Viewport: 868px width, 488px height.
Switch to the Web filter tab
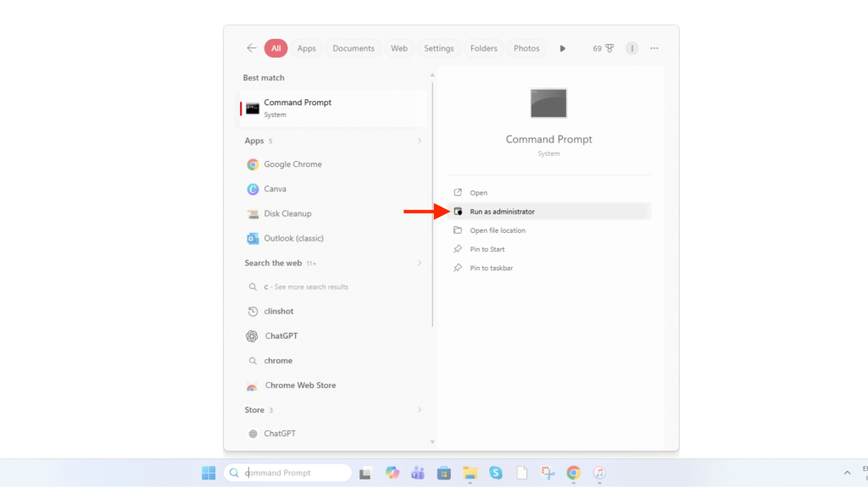click(x=398, y=48)
